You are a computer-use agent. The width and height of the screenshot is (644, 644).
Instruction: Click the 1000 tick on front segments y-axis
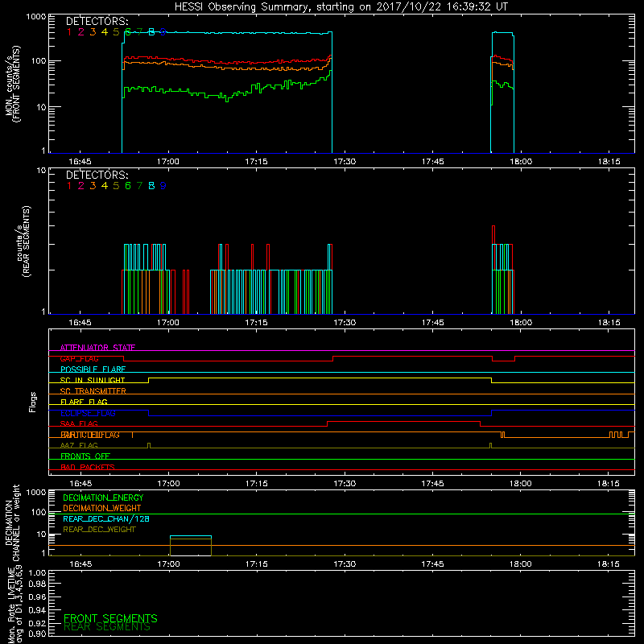(36, 17)
